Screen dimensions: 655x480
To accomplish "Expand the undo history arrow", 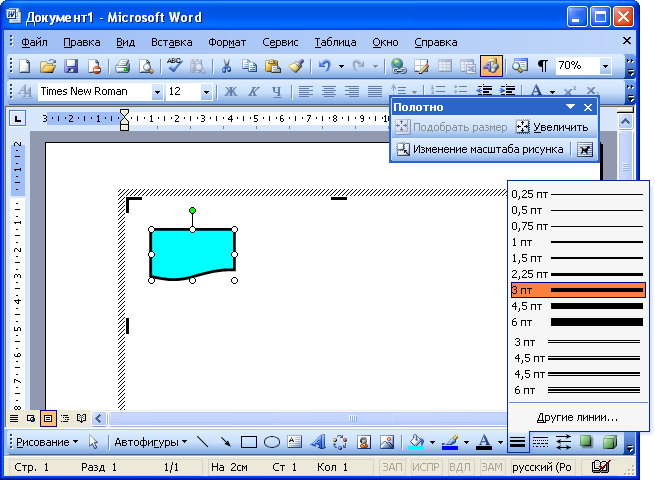I will 341,66.
